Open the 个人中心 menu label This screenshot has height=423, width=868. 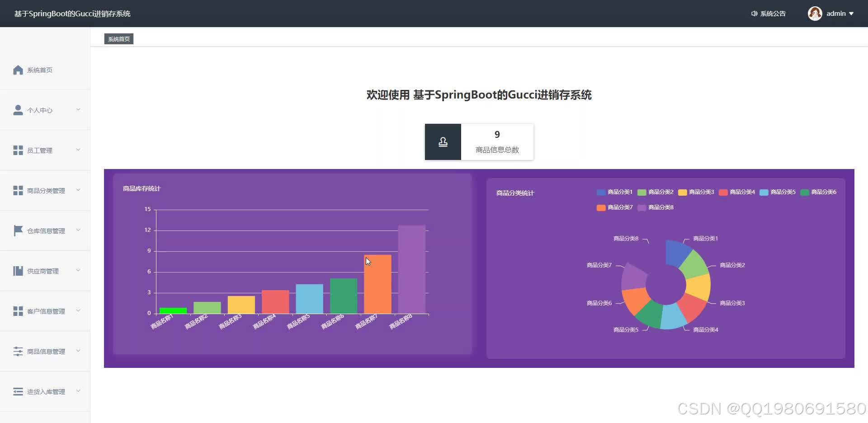40,110
